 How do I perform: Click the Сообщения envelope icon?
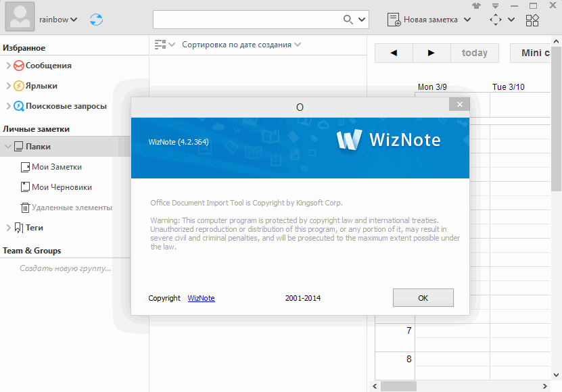pyautogui.click(x=19, y=66)
